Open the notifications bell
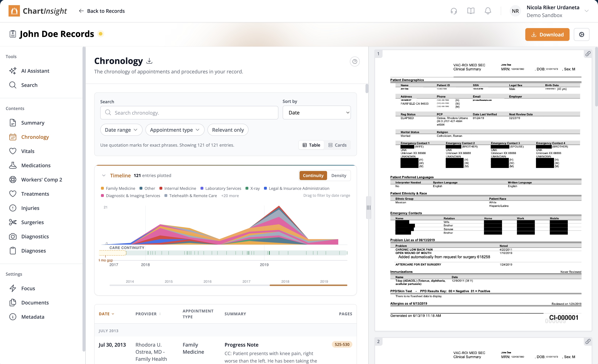This screenshot has width=598, height=364. coord(488,11)
